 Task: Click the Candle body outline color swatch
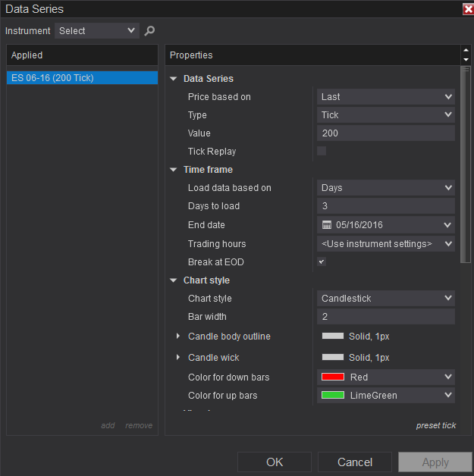click(x=333, y=336)
